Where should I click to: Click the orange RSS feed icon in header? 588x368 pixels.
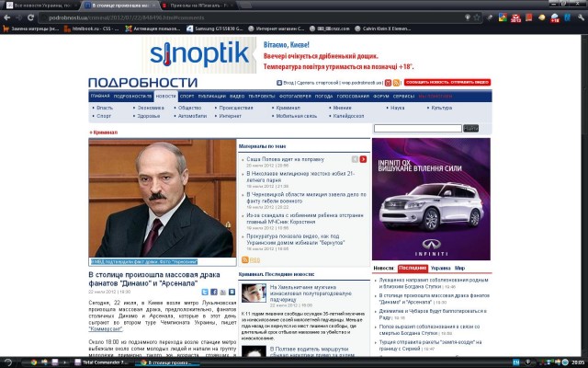[396, 83]
